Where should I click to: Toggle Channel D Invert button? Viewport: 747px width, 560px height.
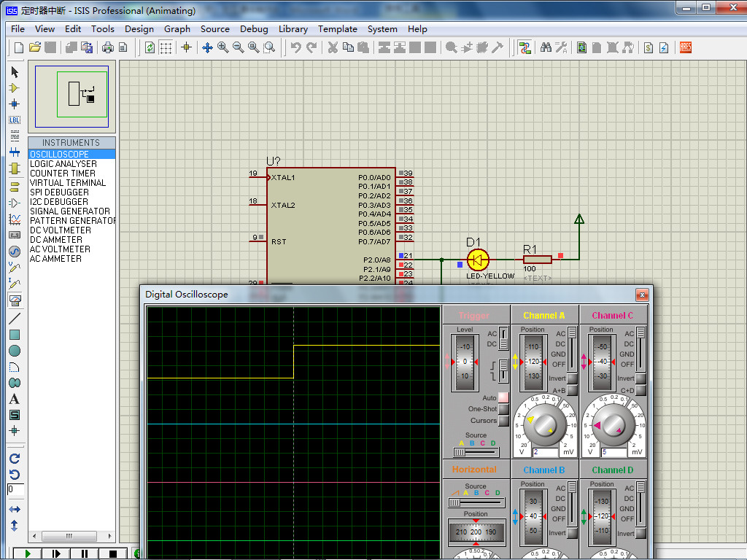tap(640, 533)
